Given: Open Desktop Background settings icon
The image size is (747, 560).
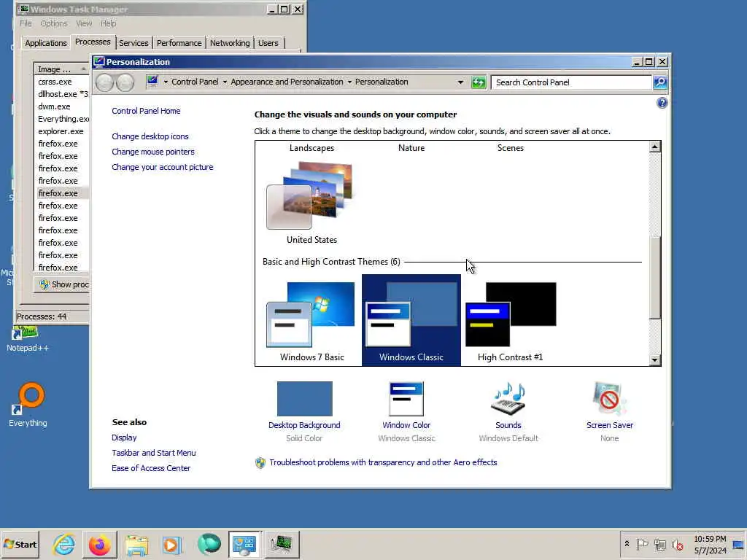Looking at the screenshot, I should coord(304,399).
